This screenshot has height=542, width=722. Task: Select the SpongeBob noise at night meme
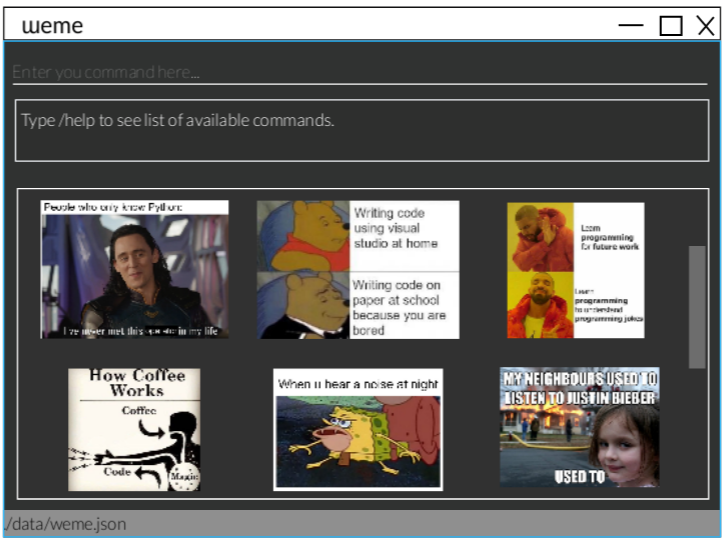coord(358,429)
